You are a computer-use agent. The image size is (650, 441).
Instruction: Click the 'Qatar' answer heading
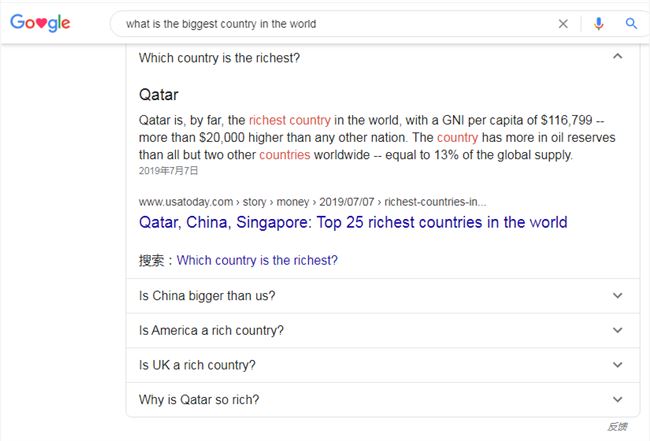159,95
